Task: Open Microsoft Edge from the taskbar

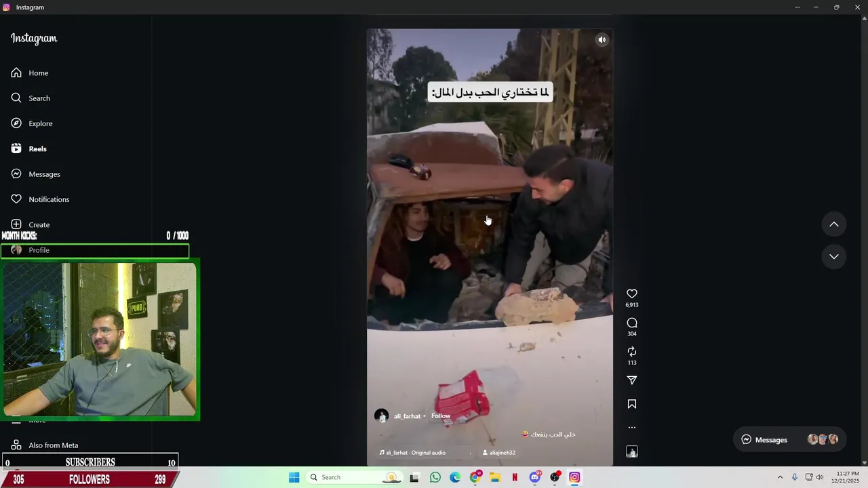Action: click(x=455, y=477)
